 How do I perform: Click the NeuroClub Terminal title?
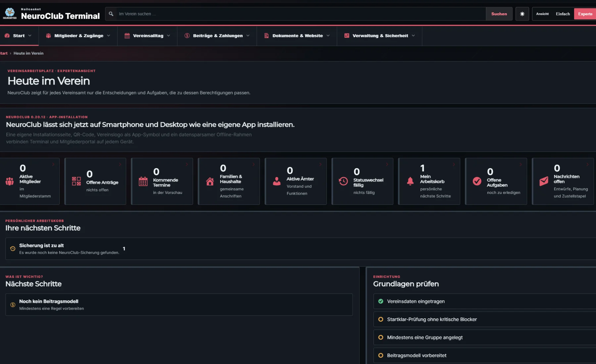(x=60, y=16)
